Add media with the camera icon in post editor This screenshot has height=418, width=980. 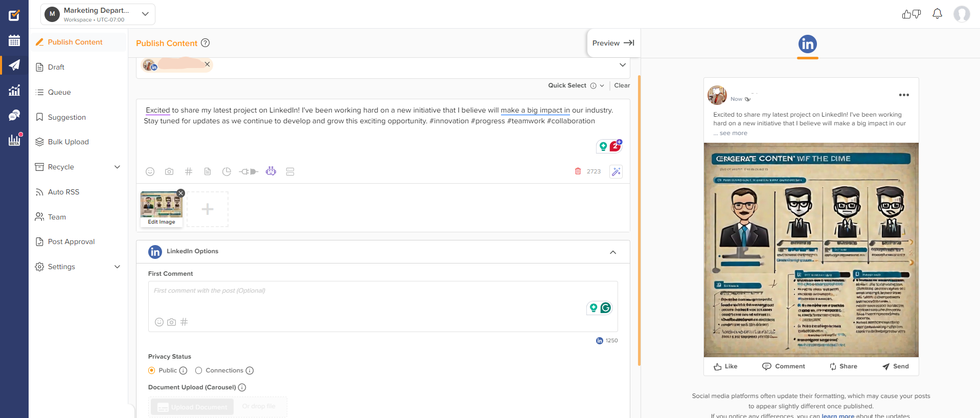point(169,171)
